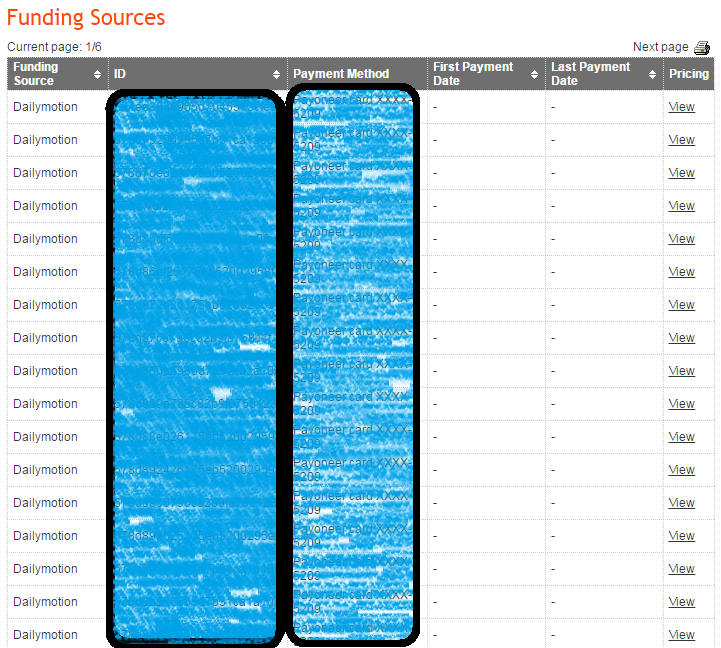Click the Funding Source header label

tap(35, 74)
